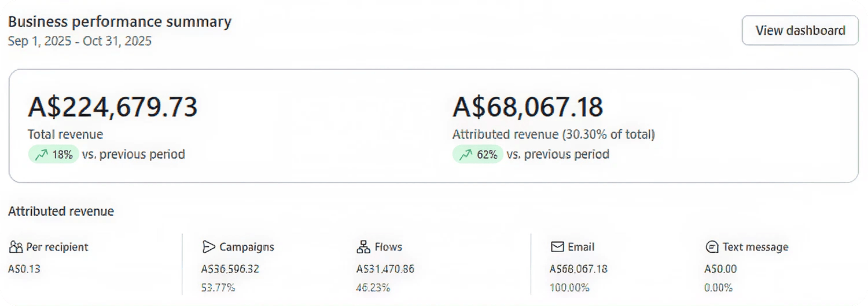Click the attributed revenue trend arrow icon
Screen dimensions: 868x306
click(x=466, y=155)
